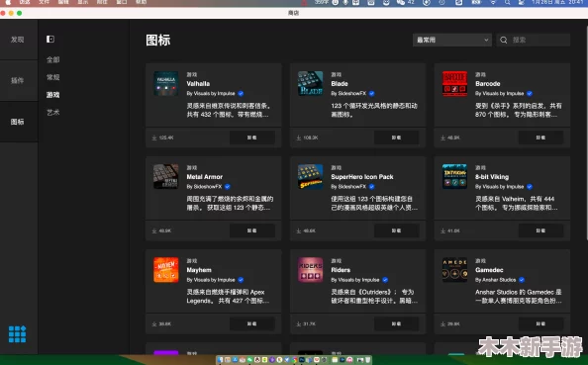The height and width of the screenshot is (365, 588).
Task: Open the 8-bit Viking title link
Action: (x=492, y=176)
